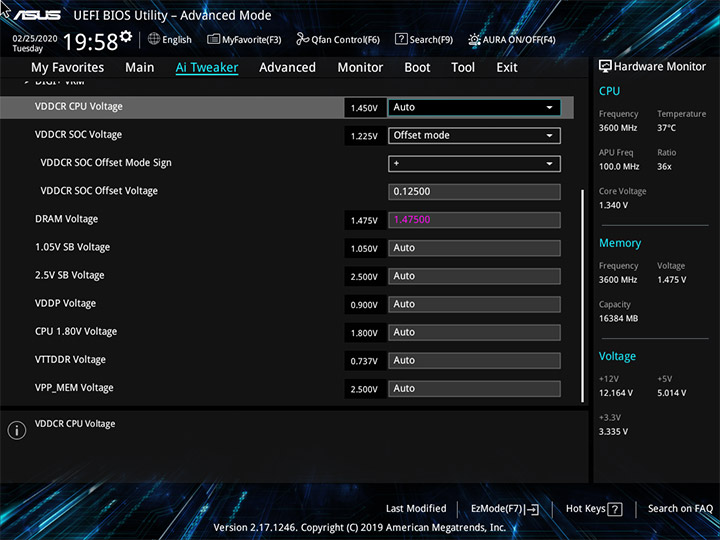Click the 19:58 clock display
Image resolution: width=720 pixels, height=540 pixels.
coord(90,42)
